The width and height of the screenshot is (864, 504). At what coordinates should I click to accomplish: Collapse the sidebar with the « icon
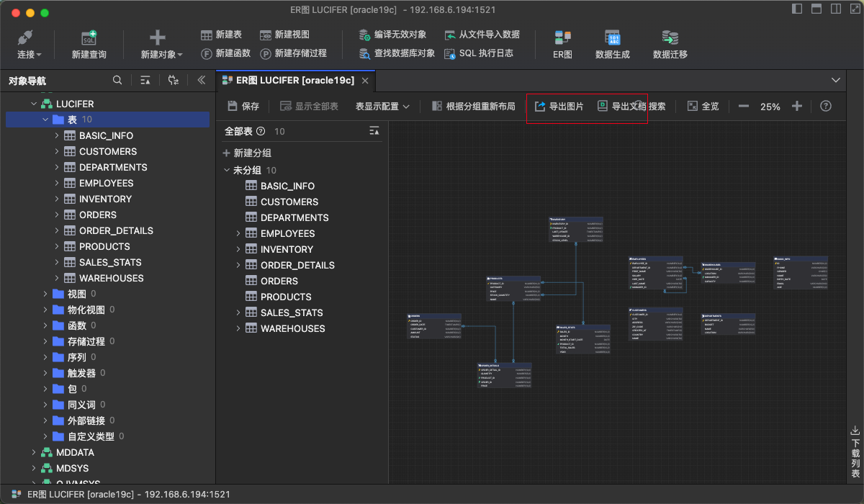[202, 80]
